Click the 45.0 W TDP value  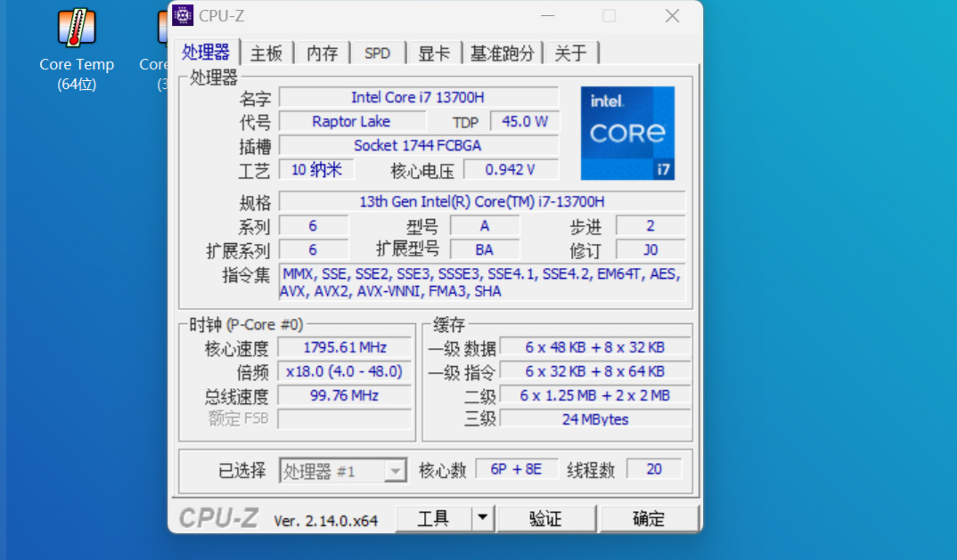524,121
